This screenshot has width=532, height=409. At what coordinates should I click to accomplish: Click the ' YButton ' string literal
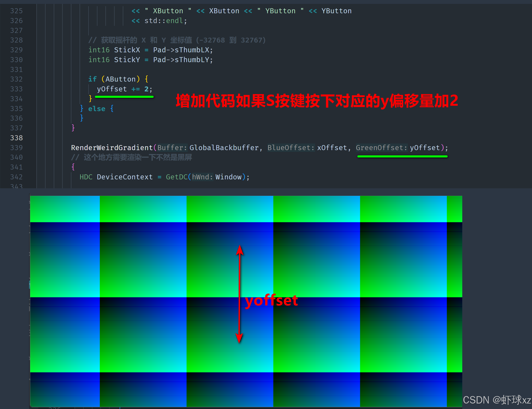pyautogui.click(x=280, y=11)
